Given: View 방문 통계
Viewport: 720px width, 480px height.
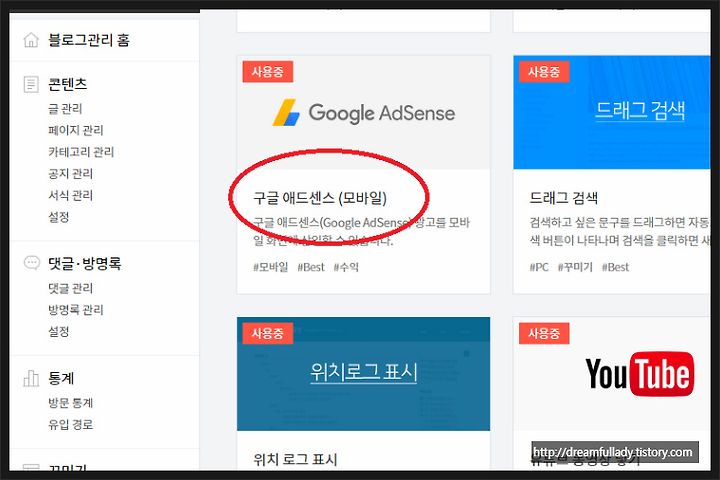Looking at the screenshot, I should [71, 403].
